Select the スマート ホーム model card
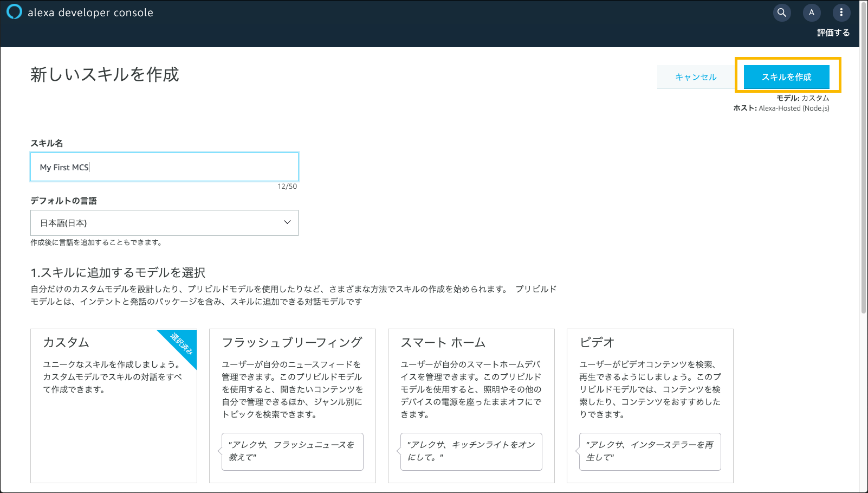The width and height of the screenshot is (868, 493). coord(471,380)
